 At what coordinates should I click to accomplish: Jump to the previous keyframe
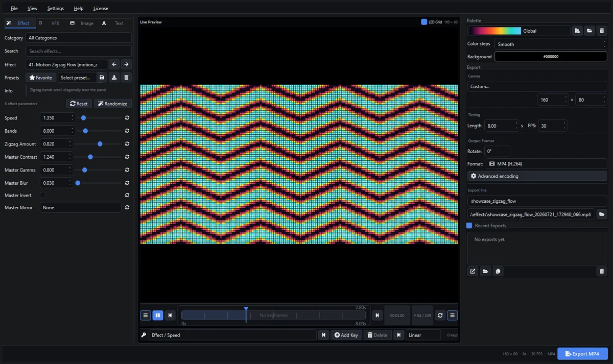pos(323,335)
